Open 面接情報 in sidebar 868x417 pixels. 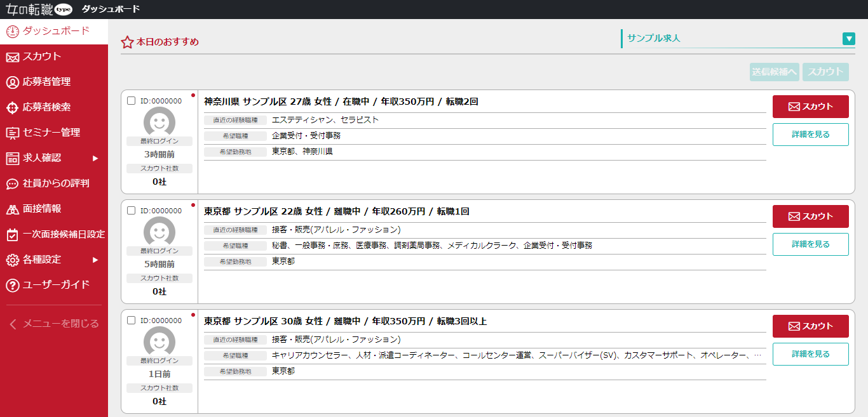click(54, 209)
